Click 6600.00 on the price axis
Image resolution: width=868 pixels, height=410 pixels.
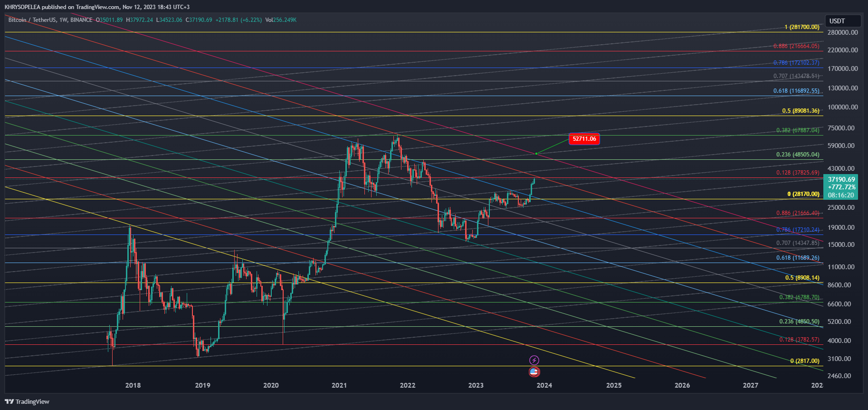coord(839,304)
